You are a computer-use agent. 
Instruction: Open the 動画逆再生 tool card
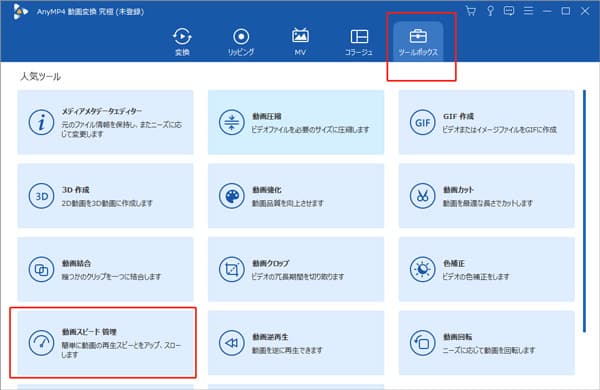tap(296, 343)
